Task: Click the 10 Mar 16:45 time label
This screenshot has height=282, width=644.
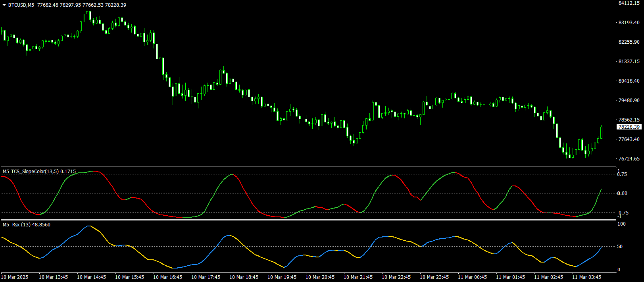Action: (x=167, y=277)
